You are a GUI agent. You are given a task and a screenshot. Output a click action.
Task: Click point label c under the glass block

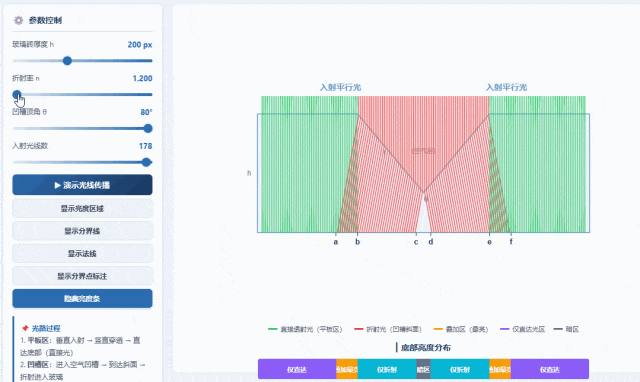tap(416, 242)
